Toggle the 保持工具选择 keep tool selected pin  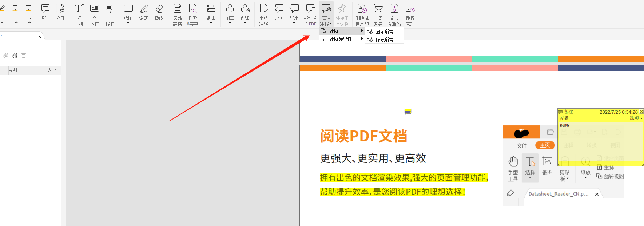coord(342,15)
